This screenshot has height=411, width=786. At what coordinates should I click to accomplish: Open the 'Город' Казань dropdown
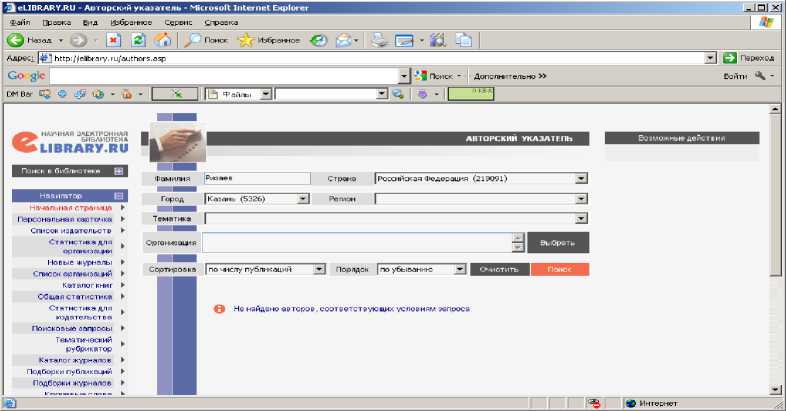coord(303,199)
